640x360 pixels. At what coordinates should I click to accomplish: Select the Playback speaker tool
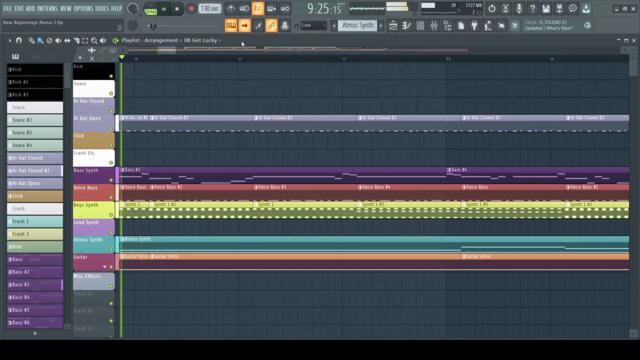point(103,40)
